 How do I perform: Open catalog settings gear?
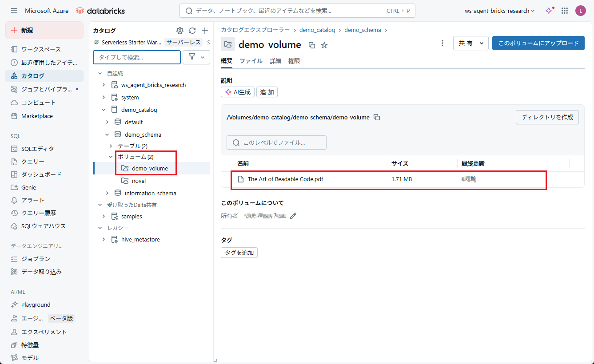[x=180, y=31]
